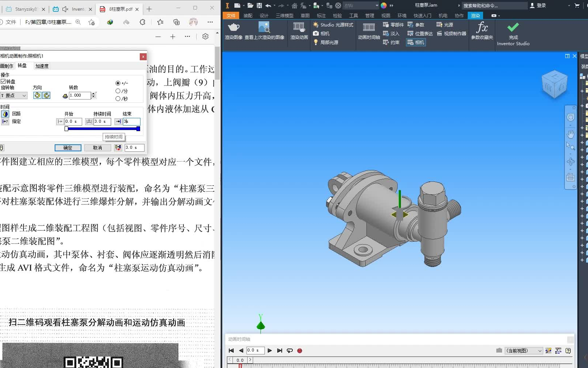Viewport: 588px width, 368px height.
Task: Toggle the end-time mode button
Action: pyautogui.click(x=118, y=122)
